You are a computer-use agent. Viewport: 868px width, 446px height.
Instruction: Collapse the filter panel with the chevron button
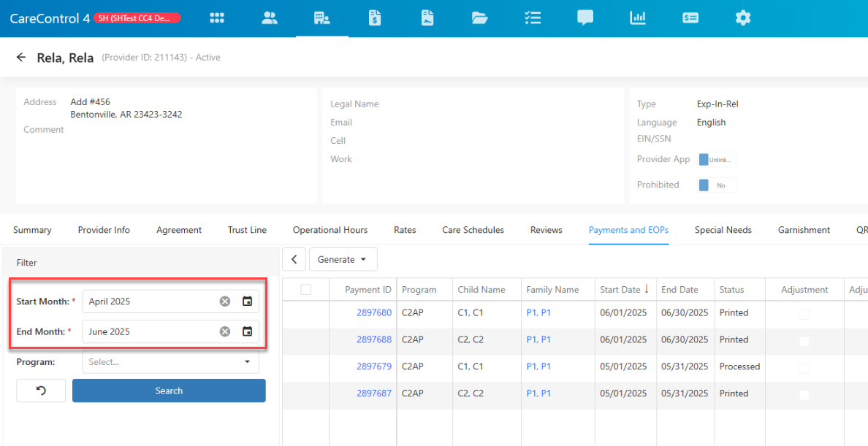click(294, 259)
